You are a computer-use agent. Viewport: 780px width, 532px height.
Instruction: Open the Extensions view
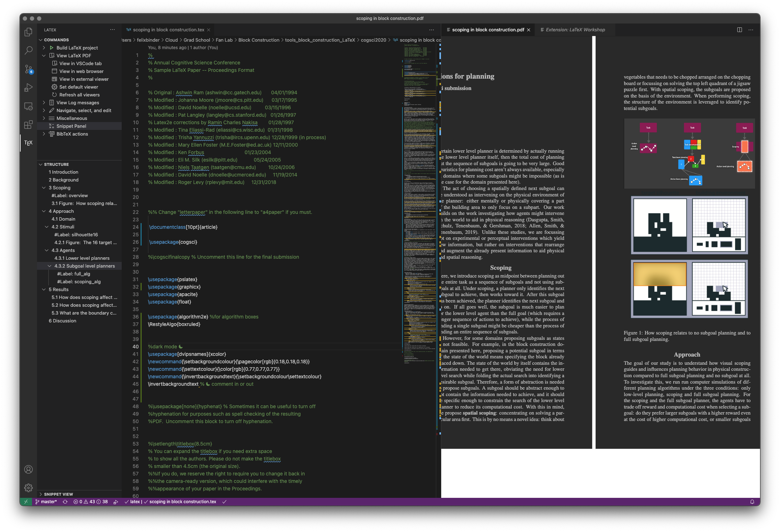pos(28,125)
